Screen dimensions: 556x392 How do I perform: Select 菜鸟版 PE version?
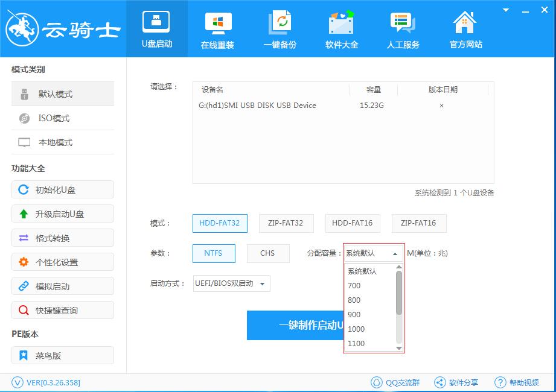(63, 355)
